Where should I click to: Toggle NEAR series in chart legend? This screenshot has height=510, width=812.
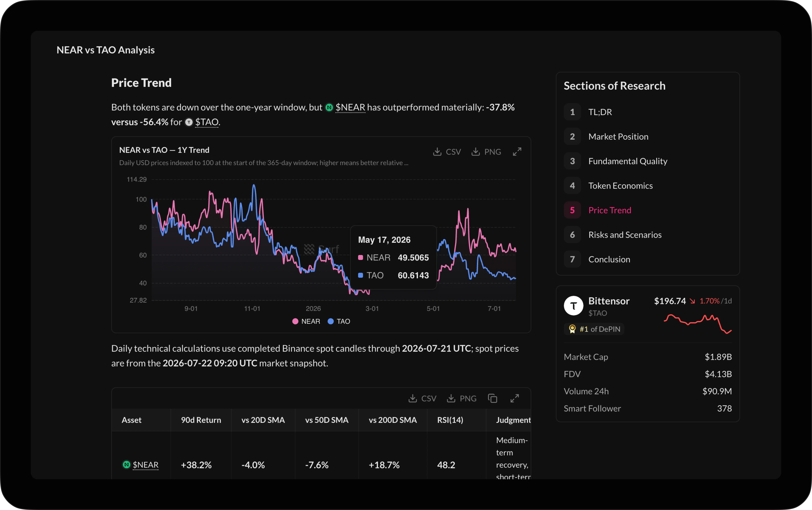(x=306, y=321)
